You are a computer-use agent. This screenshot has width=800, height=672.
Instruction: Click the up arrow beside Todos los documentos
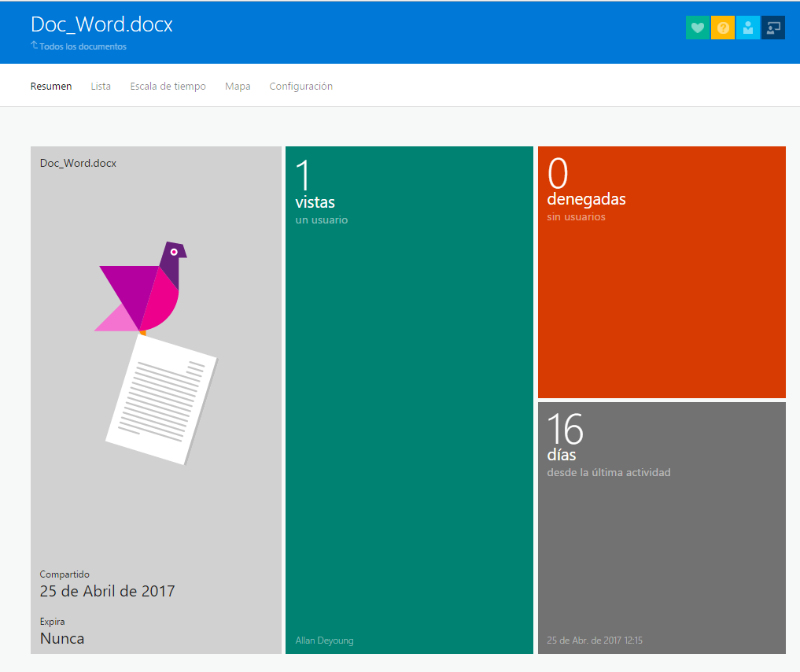pos(34,46)
